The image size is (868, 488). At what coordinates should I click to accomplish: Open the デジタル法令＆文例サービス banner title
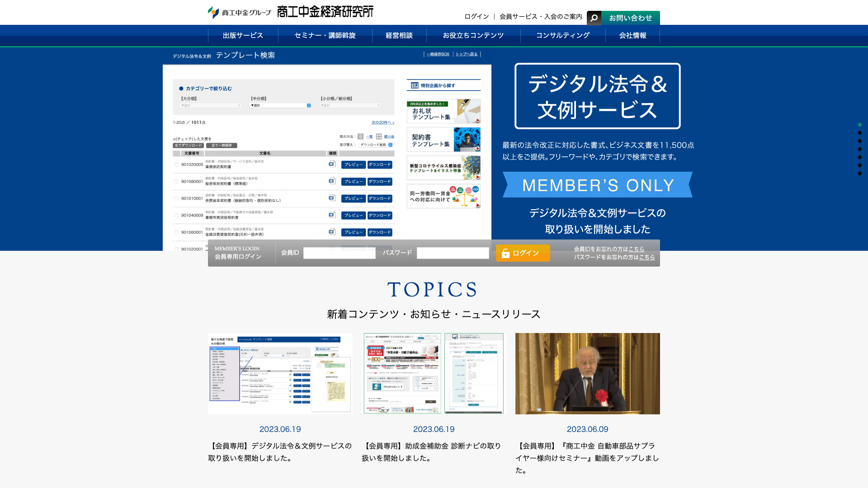[x=598, y=96]
